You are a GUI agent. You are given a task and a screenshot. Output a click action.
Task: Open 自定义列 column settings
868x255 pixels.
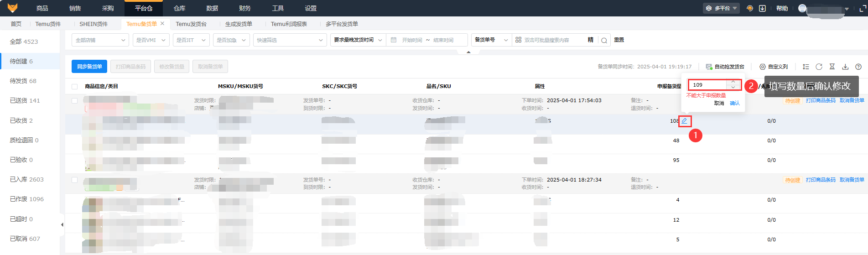click(774, 67)
